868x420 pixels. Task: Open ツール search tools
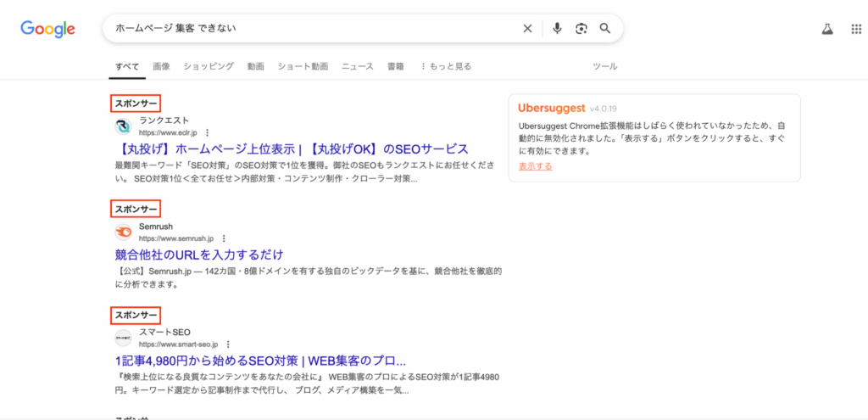pos(605,66)
